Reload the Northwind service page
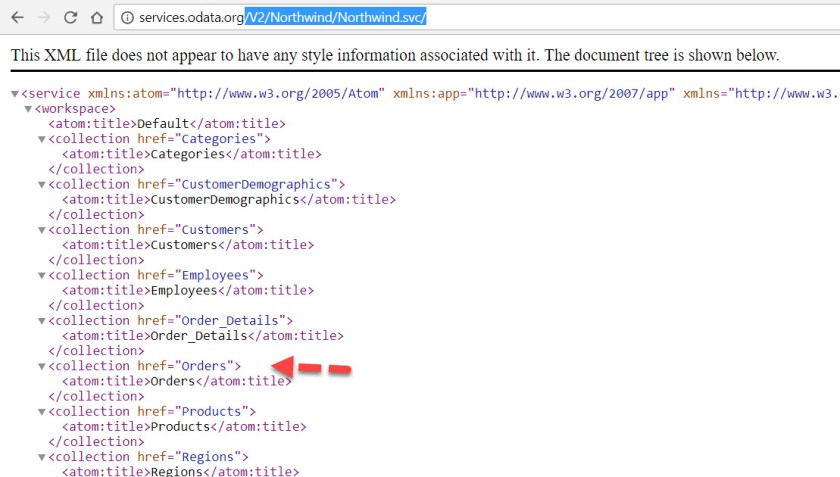 click(70, 18)
